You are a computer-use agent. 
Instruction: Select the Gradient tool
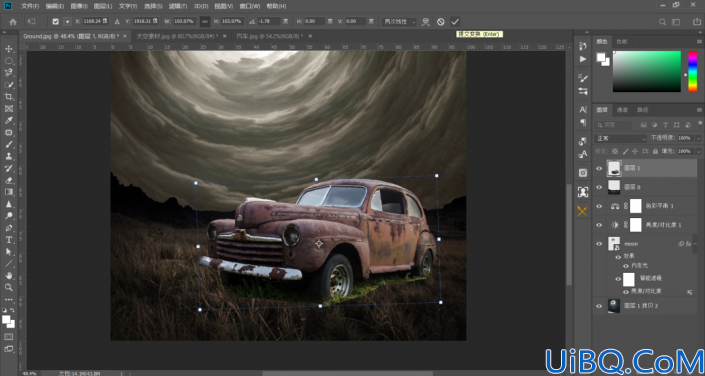[9, 192]
